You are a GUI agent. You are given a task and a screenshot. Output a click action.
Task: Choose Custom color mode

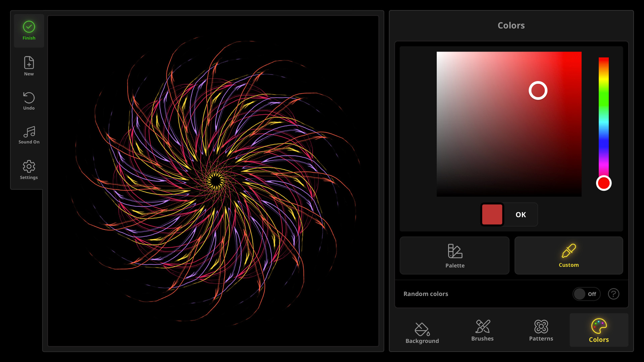[569, 255]
